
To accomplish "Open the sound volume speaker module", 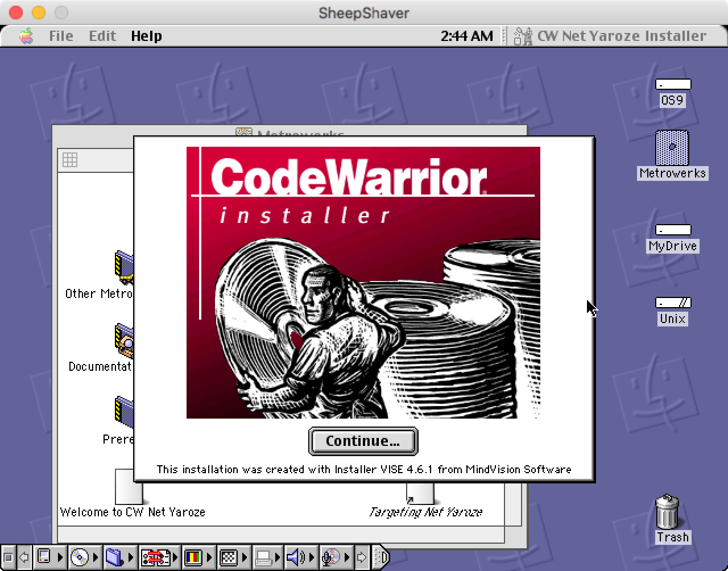I will click(300, 557).
